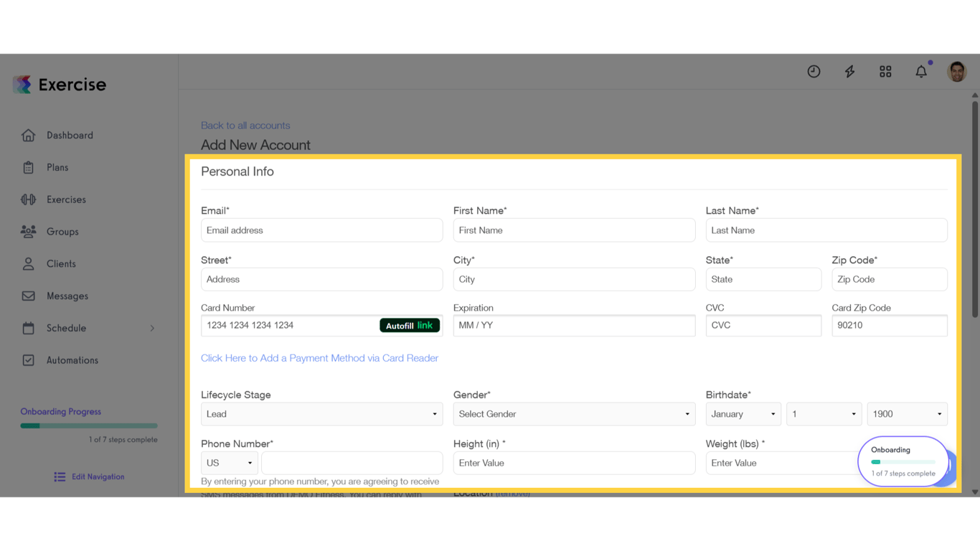980x551 pixels.
Task: Open the birth year dropdown showing 1900
Action: click(907, 414)
